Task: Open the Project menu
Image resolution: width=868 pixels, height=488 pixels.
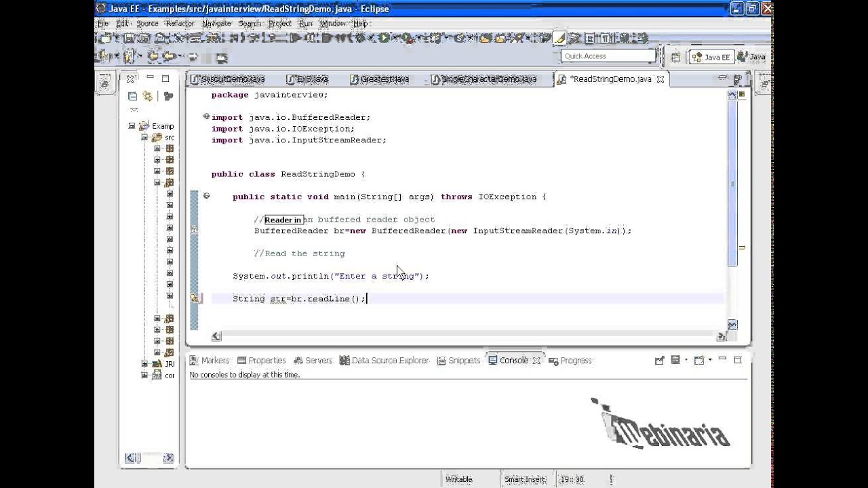Action: point(279,23)
